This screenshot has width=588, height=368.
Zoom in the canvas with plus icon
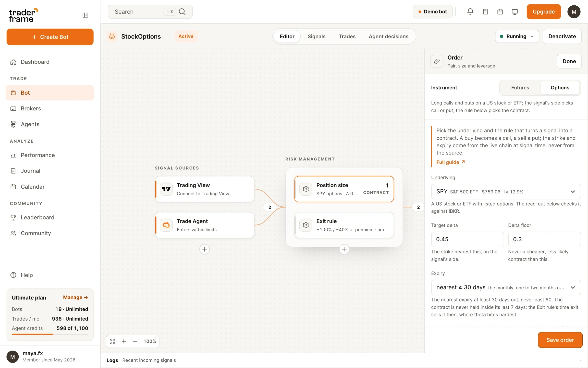point(124,341)
